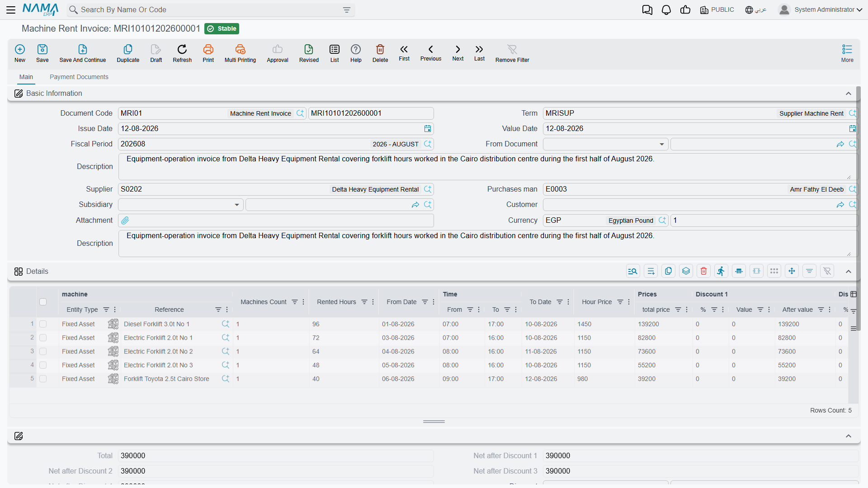
Task: Click the Draft toolbar button
Action: click(x=156, y=53)
